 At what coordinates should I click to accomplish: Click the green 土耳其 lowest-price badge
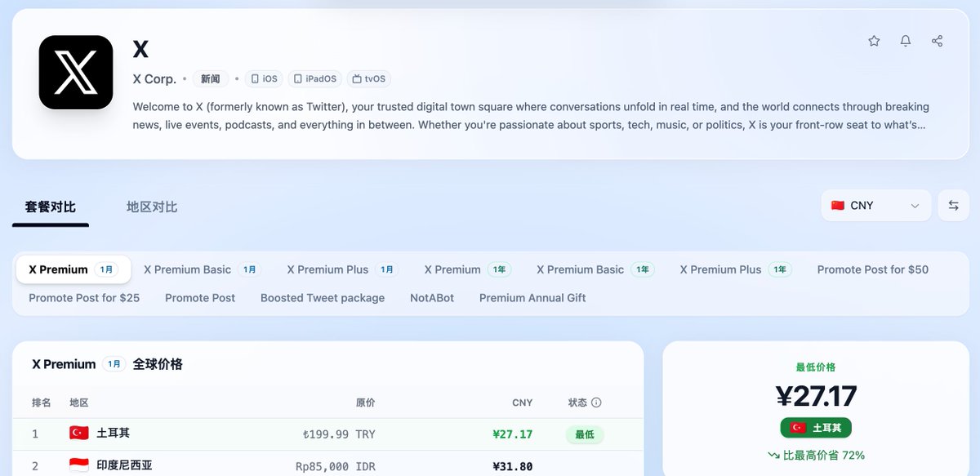point(816,428)
